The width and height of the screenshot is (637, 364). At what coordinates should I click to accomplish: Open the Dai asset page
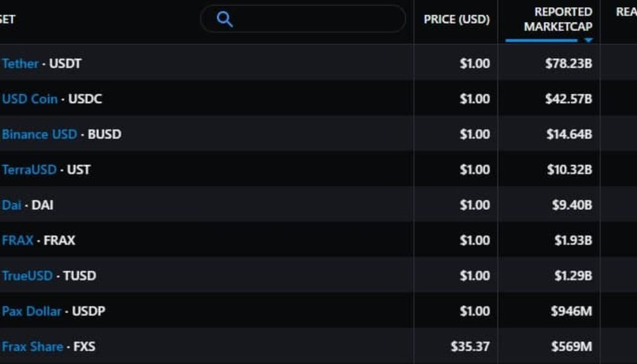click(10, 205)
